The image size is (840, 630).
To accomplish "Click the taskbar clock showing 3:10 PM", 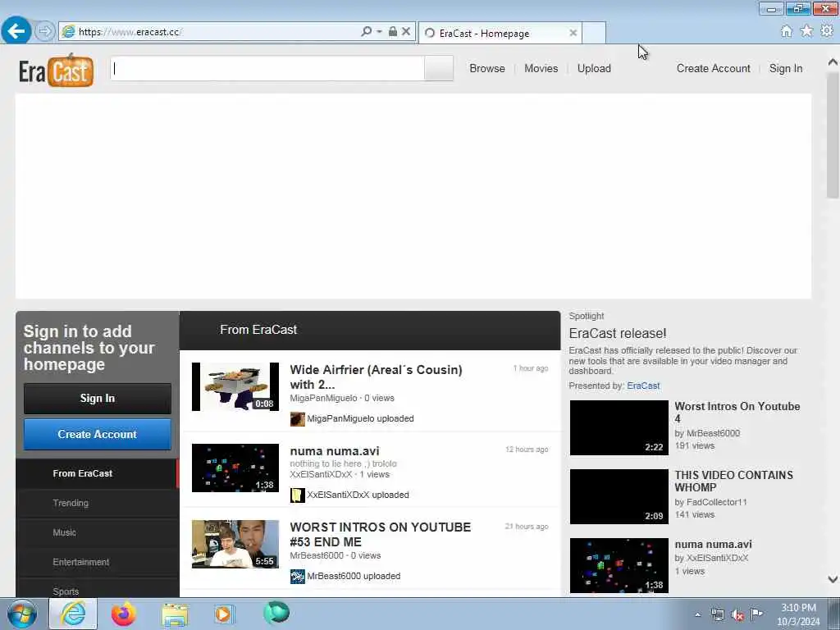I will pyautogui.click(x=799, y=614).
